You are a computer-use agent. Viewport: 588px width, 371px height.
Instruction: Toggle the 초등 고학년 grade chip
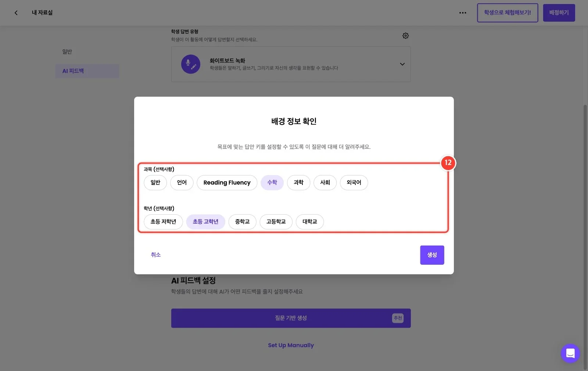(x=206, y=222)
